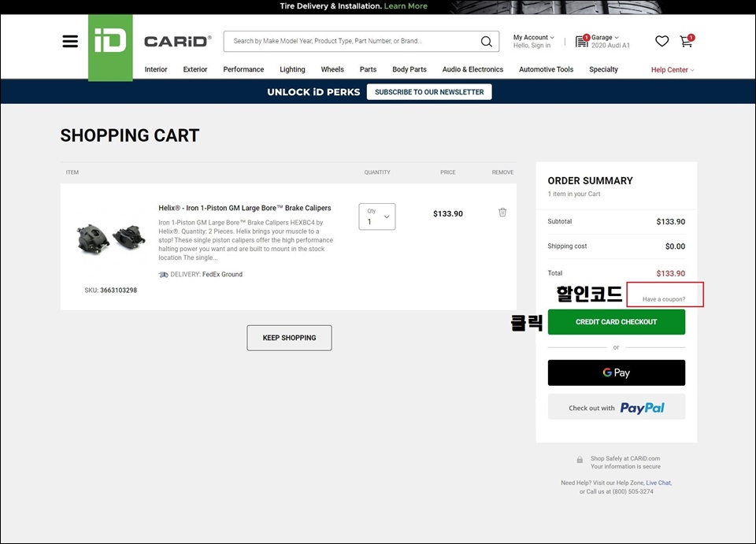Click the Total $133.90 amount
This screenshot has height=544, width=756.
(x=671, y=273)
